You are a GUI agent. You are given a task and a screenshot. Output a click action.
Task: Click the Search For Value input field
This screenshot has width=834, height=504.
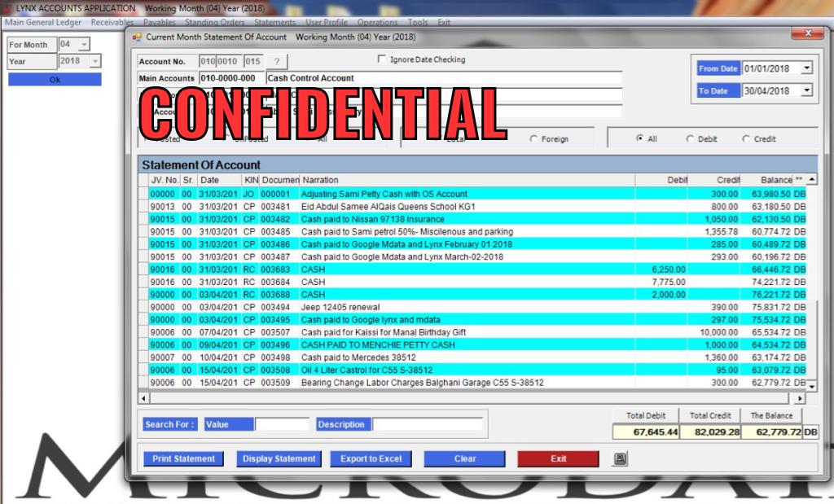tap(282, 424)
